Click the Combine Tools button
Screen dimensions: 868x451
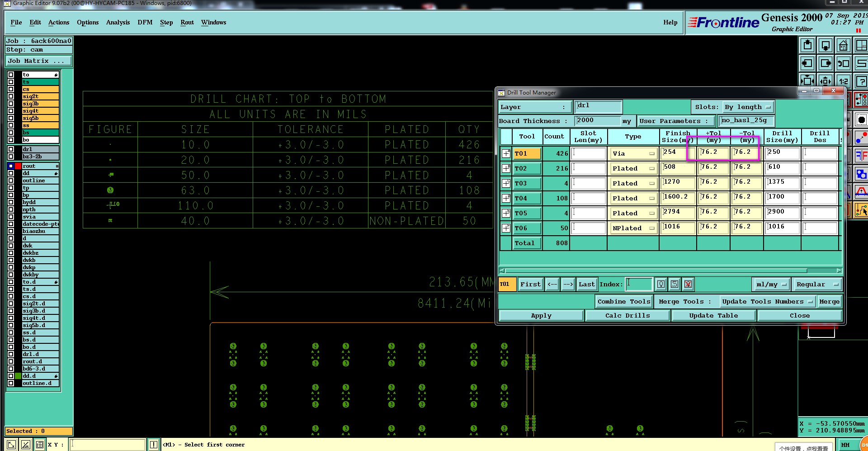(x=624, y=302)
